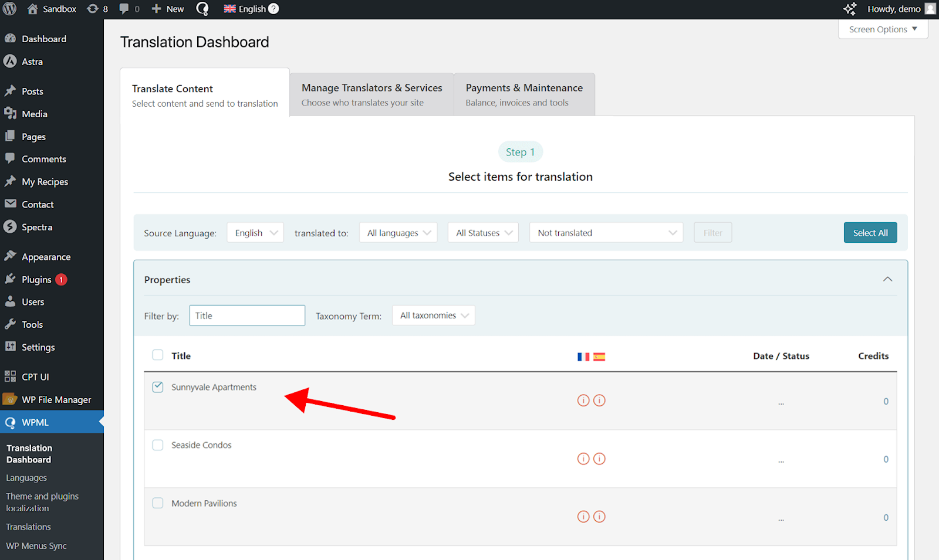Open Payments & Maintenance tab
This screenshot has height=560, width=939.
point(524,94)
